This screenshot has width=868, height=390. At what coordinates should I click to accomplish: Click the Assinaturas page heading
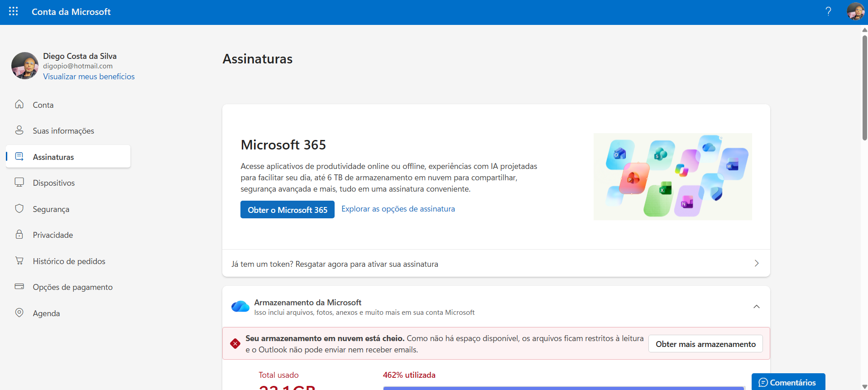(258, 59)
